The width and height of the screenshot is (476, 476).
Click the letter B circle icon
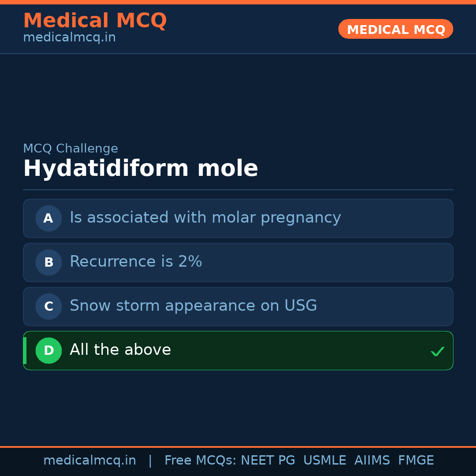point(48,262)
